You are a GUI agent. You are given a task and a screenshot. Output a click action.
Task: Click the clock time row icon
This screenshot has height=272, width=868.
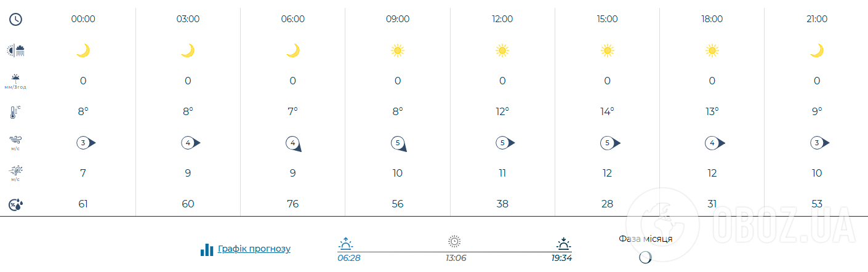click(x=16, y=19)
